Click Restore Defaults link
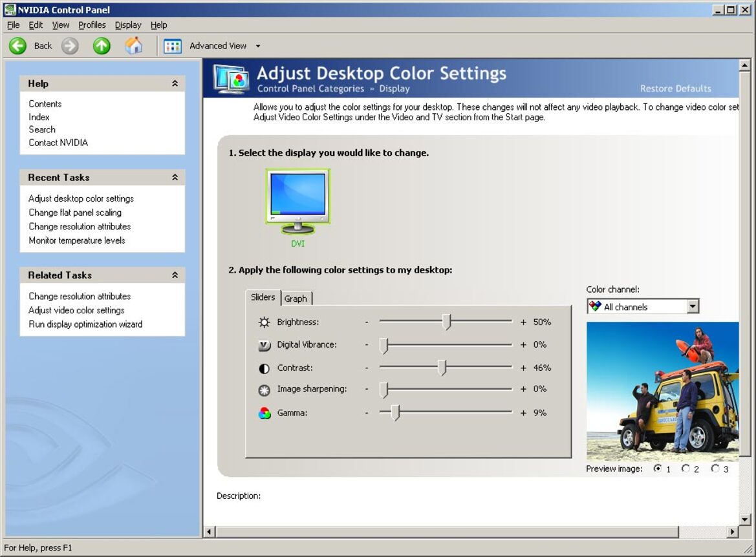 675,89
